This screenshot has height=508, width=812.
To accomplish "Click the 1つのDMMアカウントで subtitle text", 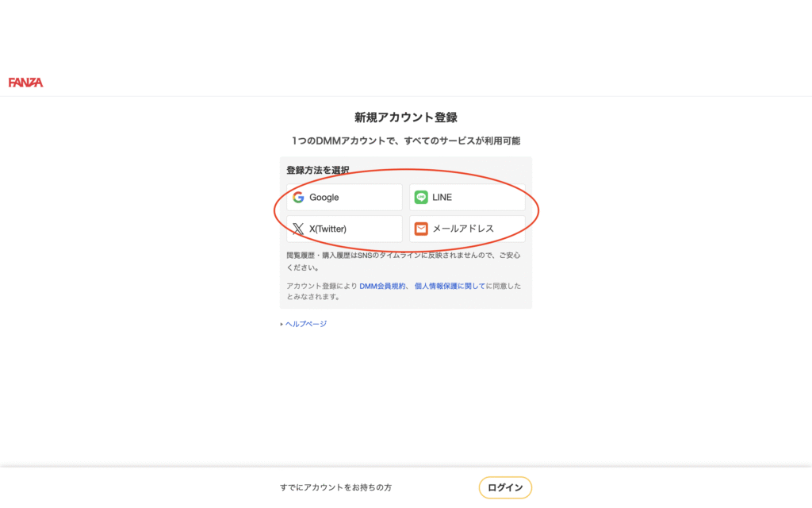I will (406, 140).
